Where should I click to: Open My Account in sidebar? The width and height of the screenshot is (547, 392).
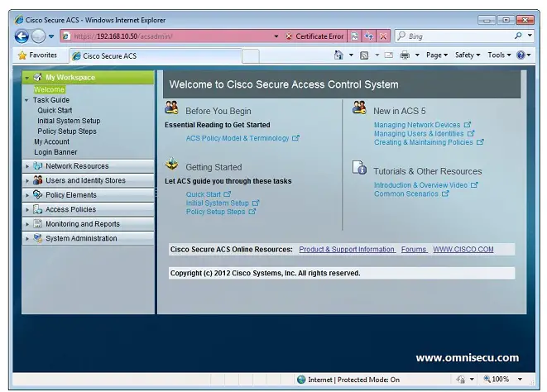point(51,142)
